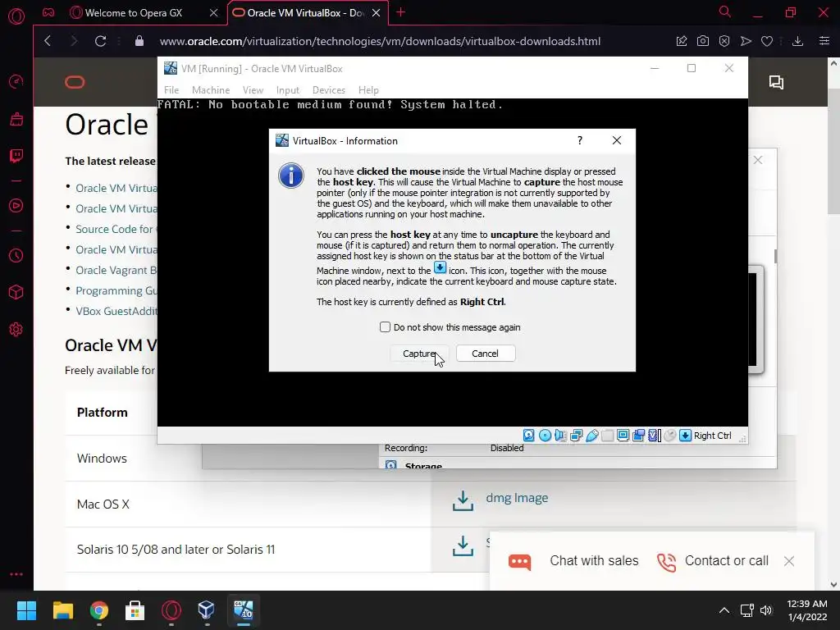Screen dimensions: 840x630
Task: Take a snapshot with the camera icon
Action: 703,41
